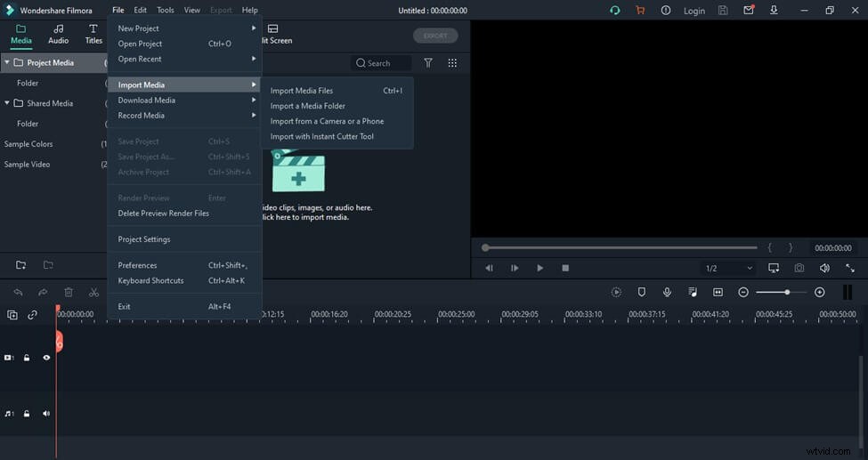This screenshot has width=868, height=460.
Task: Step back one frame in preview
Action: pos(489,268)
